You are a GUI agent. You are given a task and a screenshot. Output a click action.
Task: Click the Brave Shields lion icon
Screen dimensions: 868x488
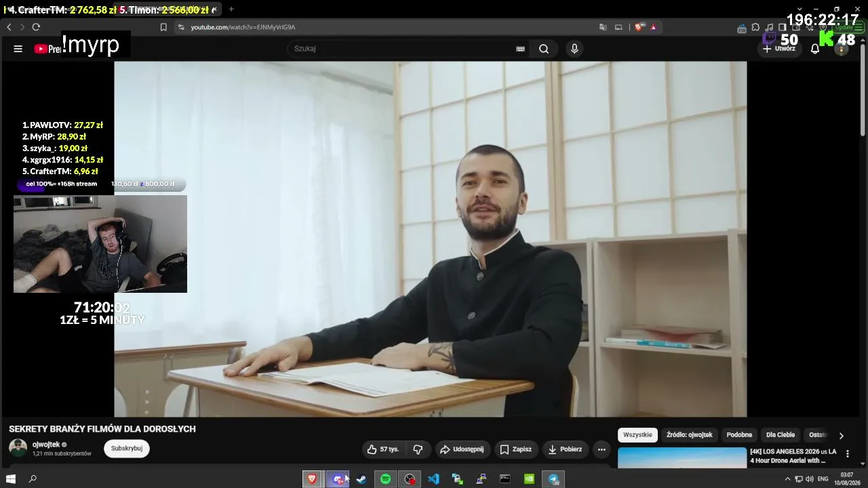click(x=639, y=27)
